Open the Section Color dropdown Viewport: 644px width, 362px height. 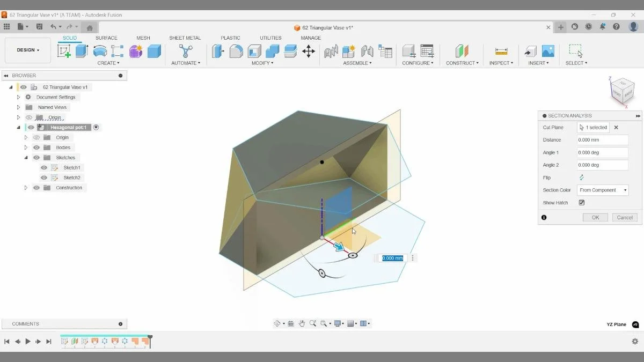tap(602, 190)
